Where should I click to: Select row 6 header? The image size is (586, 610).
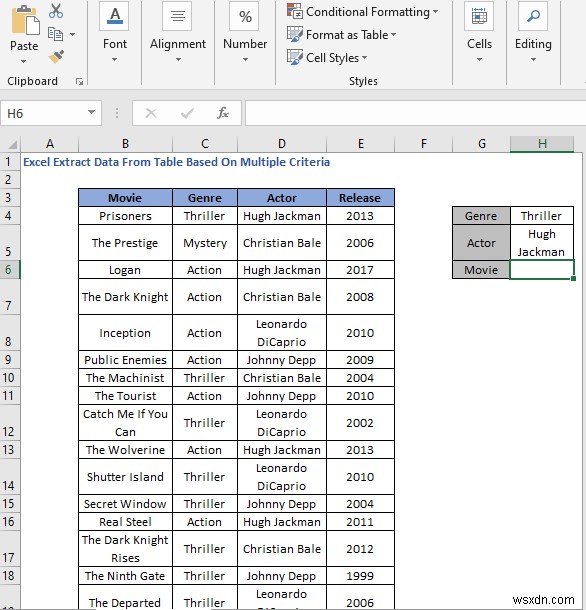coord(9,270)
